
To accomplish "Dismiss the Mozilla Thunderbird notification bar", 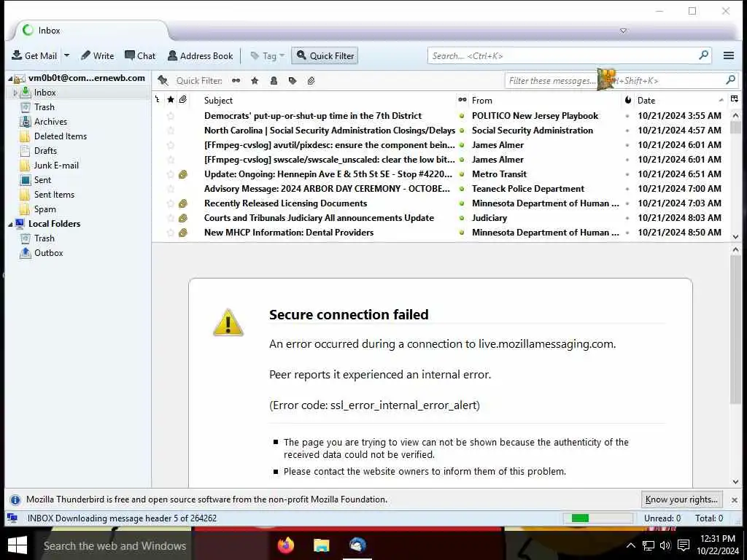I will click(734, 500).
